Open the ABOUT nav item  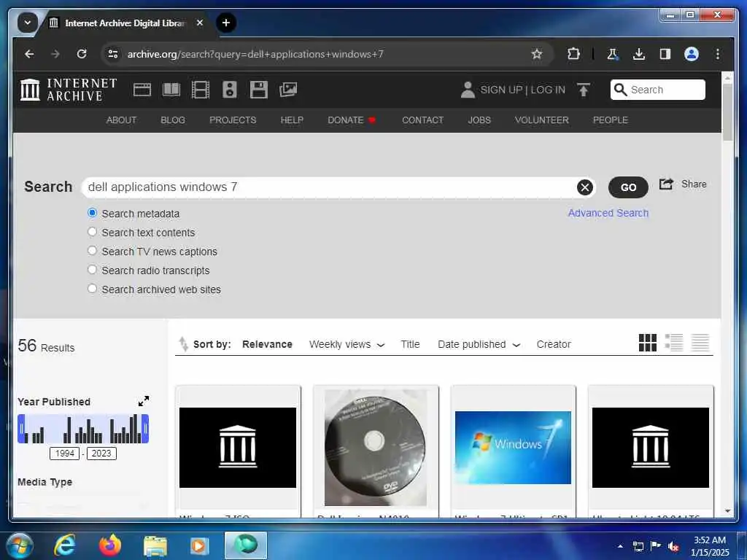(122, 120)
